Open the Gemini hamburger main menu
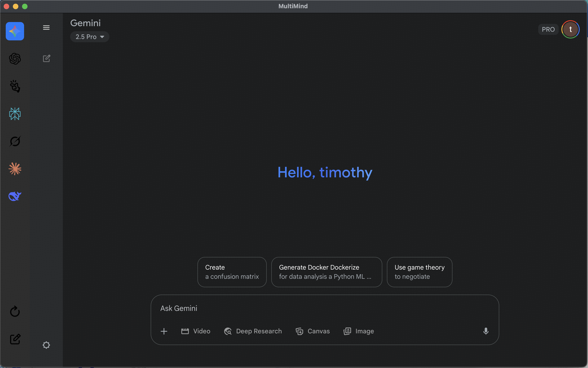 pyautogui.click(x=46, y=28)
